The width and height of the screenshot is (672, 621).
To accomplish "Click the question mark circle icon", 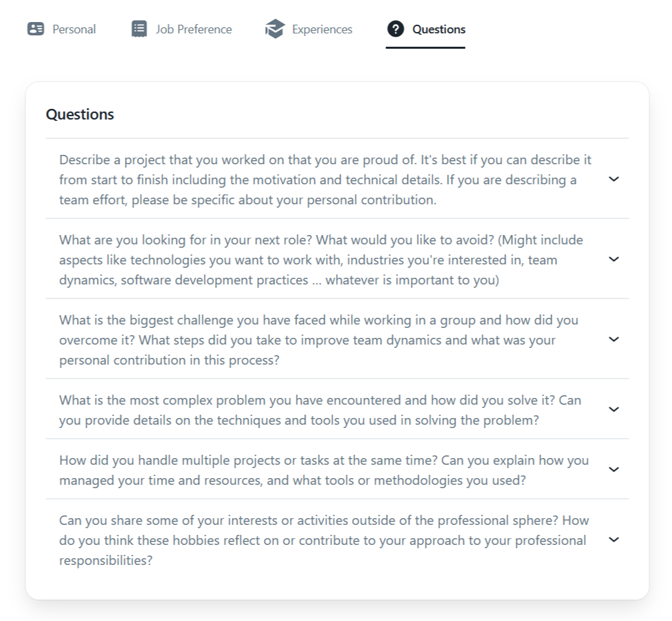I will (395, 29).
